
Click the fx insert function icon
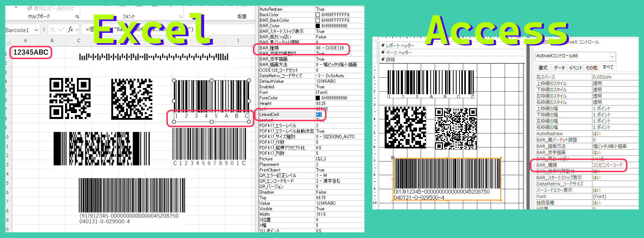tap(70, 30)
